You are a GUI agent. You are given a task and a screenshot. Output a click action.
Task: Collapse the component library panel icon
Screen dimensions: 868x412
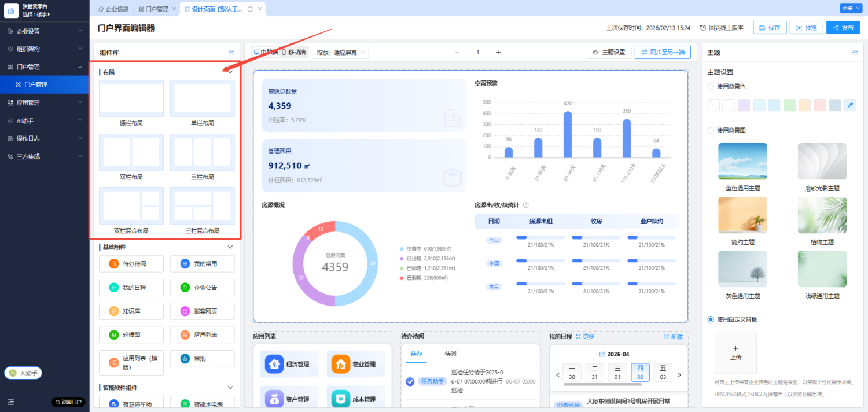(x=231, y=52)
